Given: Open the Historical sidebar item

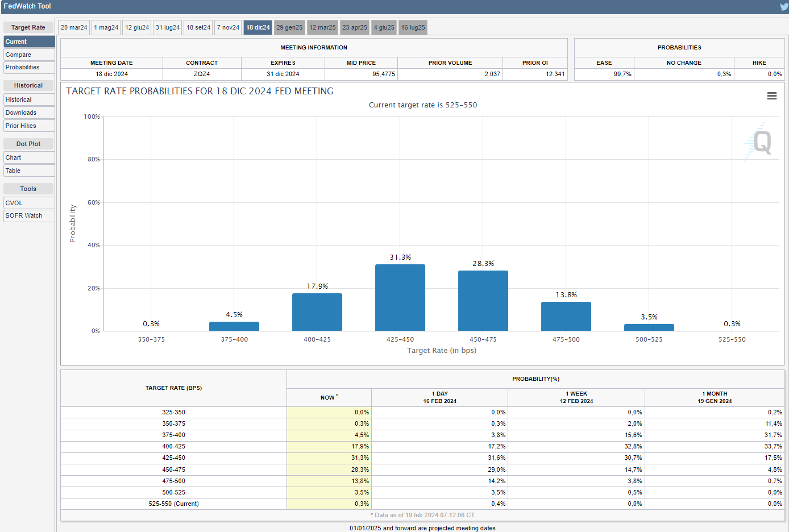Looking at the screenshot, I should point(29,99).
